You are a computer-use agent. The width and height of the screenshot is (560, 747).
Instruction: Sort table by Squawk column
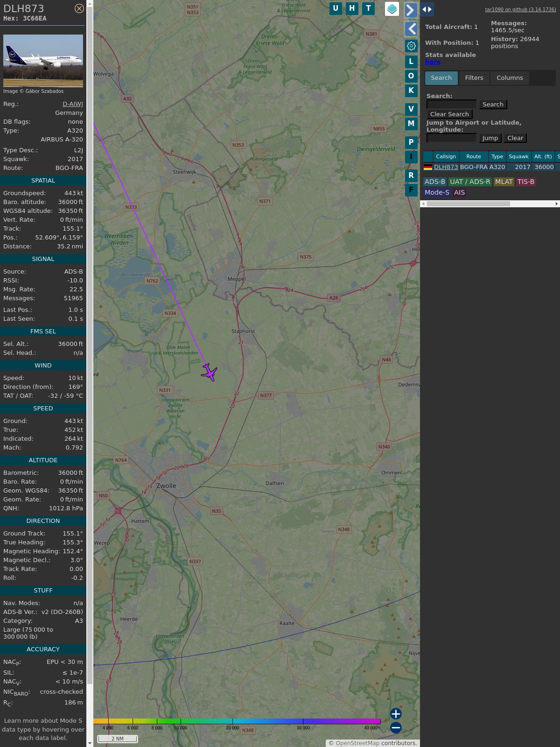(x=519, y=156)
